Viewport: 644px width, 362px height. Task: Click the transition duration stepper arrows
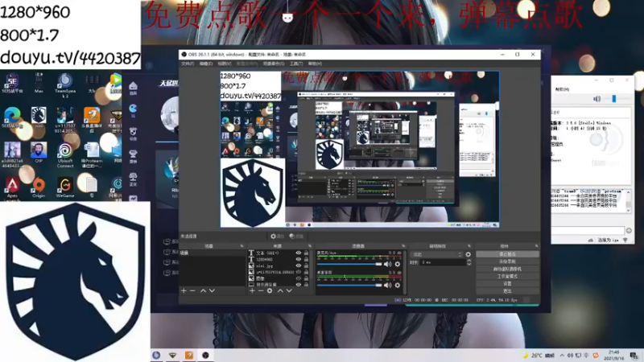tap(469, 262)
